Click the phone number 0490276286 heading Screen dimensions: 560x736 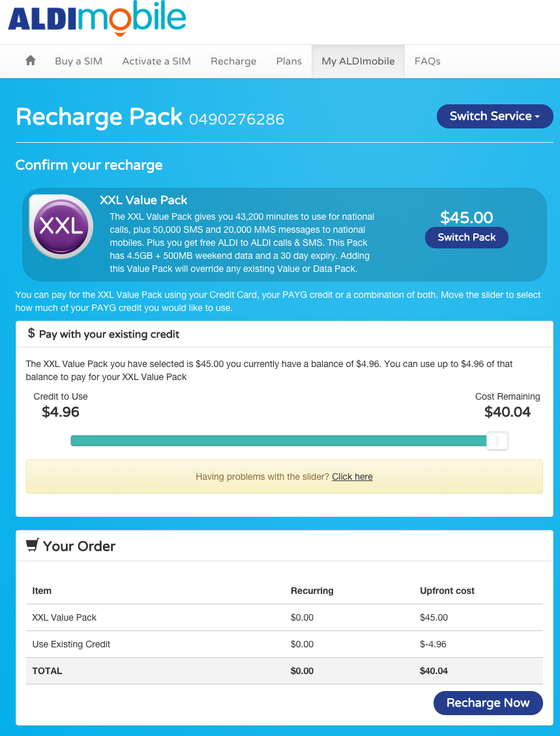[237, 119]
